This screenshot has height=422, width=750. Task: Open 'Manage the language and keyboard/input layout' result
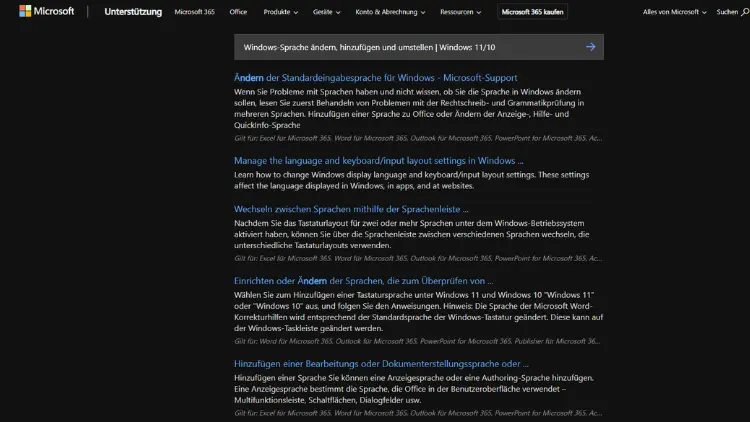click(x=378, y=161)
